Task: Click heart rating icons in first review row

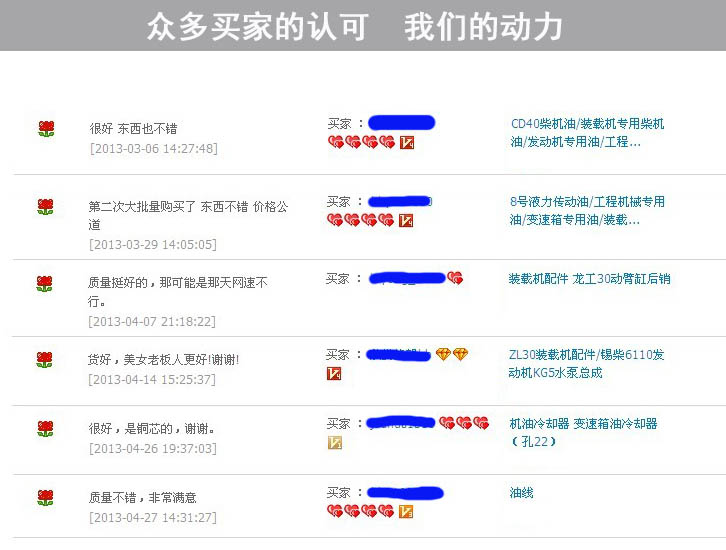Action: pos(362,142)
